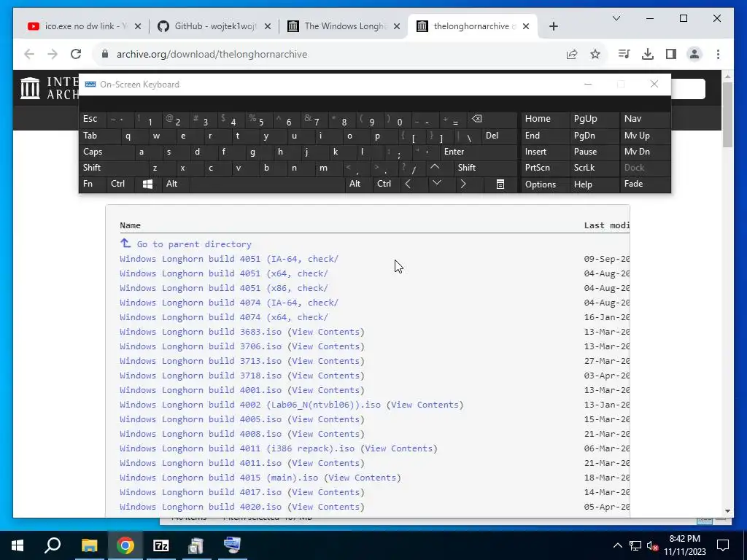Open taskbar search magnifier
This screenshot has width=747, height=560.
(x=53, y=545)
